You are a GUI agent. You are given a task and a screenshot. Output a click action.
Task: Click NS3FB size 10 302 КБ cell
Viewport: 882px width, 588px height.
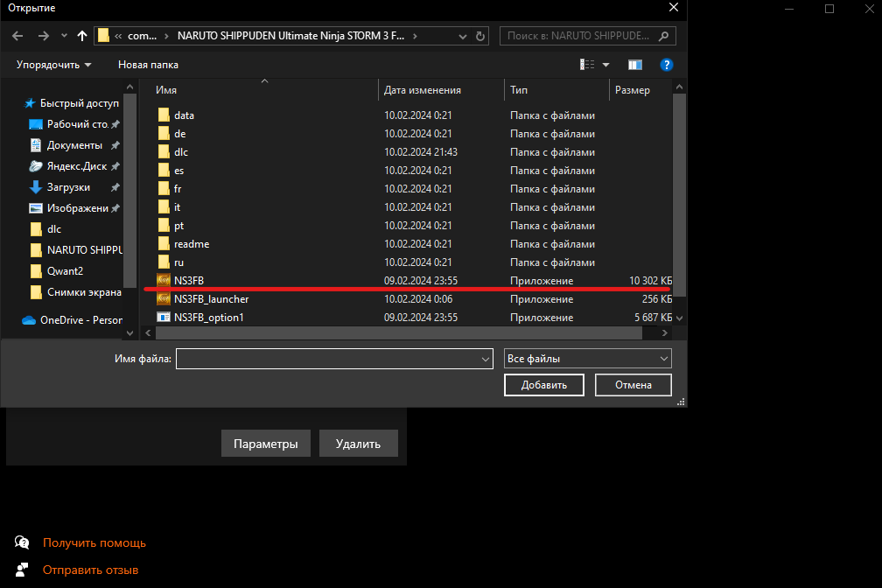click(650, 280)
